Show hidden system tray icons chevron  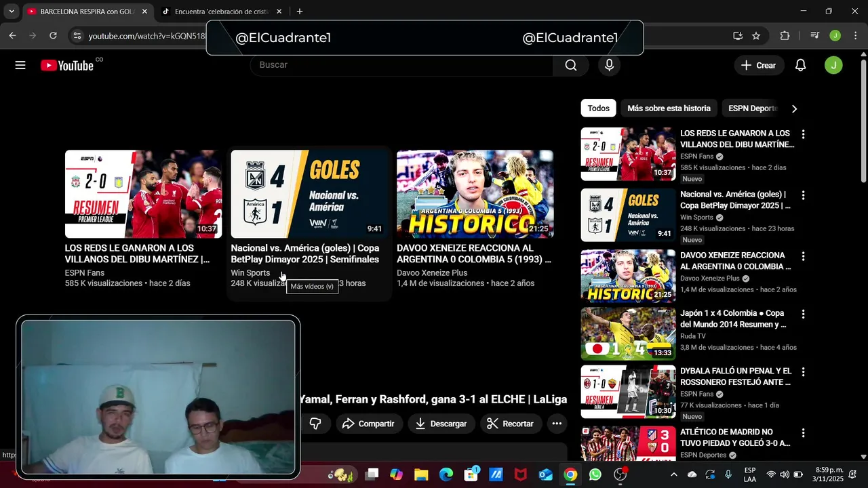[673, 474]
